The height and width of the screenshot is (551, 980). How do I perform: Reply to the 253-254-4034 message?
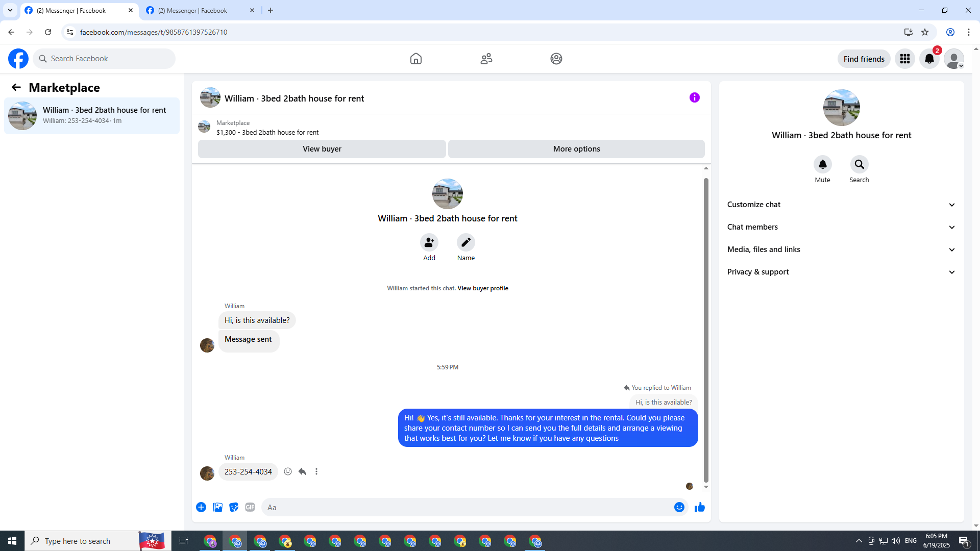click(x=302, y=471)
